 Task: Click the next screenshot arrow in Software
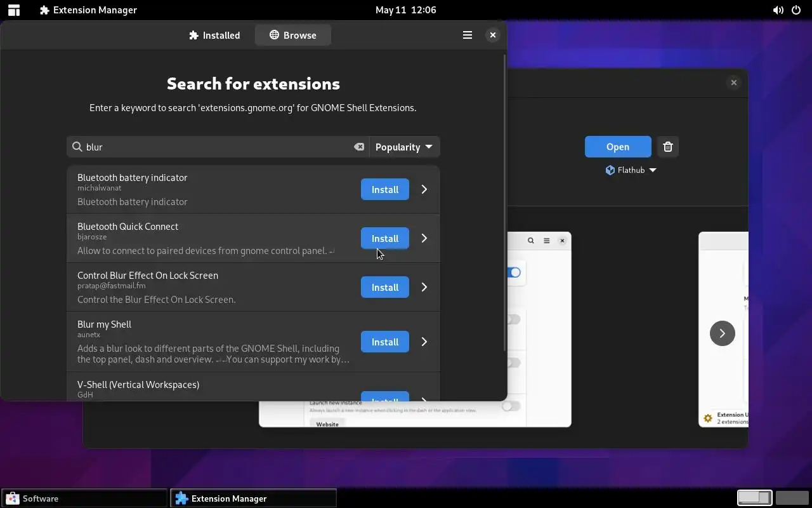click(722, 333)
